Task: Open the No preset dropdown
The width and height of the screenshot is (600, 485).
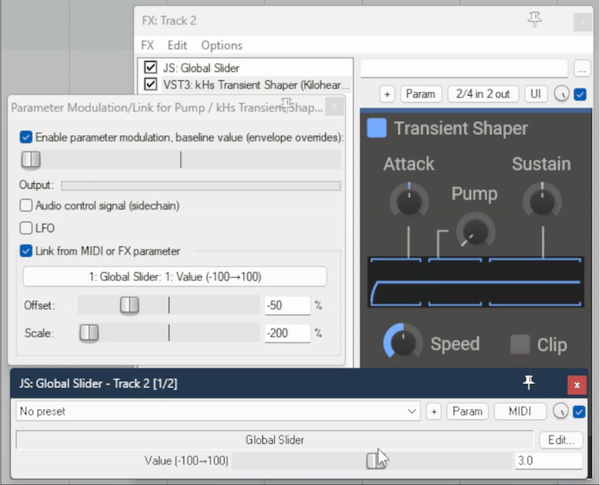Action: (x=218, y=411)
